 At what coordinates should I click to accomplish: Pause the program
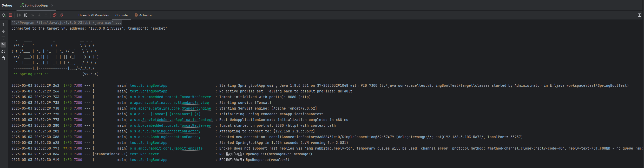(26, 15)
